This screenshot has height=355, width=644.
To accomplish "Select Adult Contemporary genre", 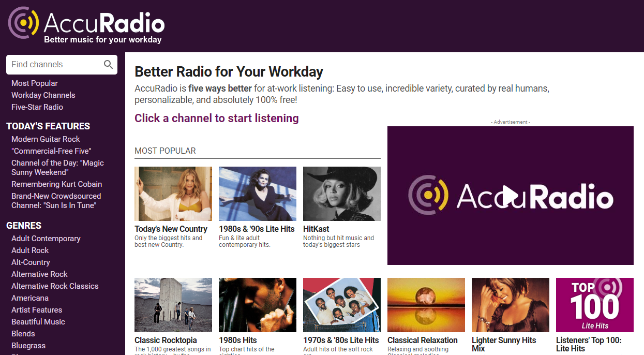I will click(46, 239).
